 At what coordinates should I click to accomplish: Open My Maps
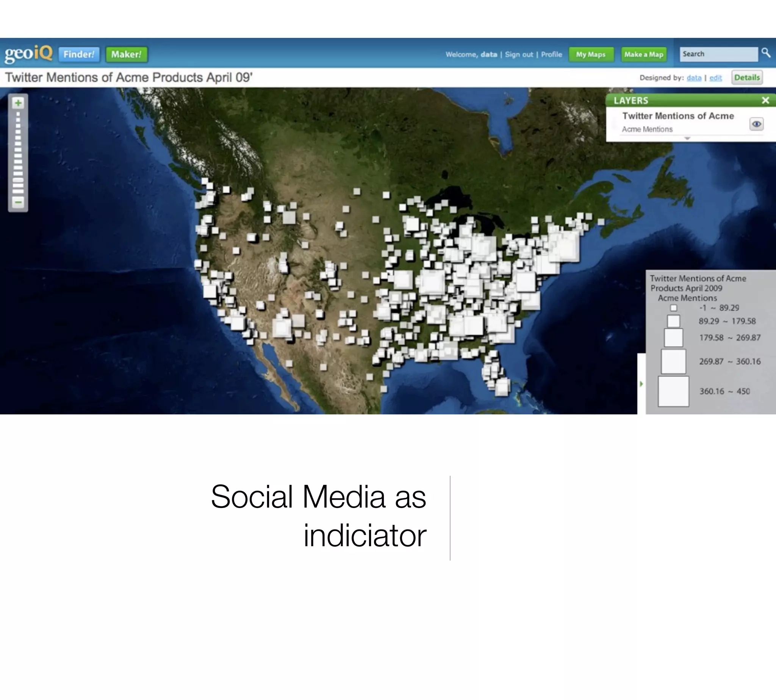coord(591,54)
